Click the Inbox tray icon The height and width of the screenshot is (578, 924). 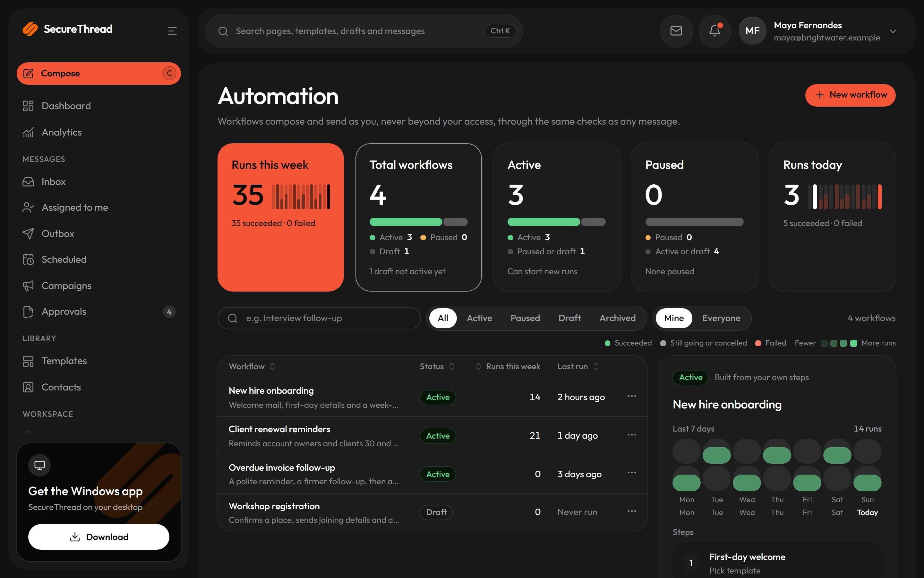(28, 181)
